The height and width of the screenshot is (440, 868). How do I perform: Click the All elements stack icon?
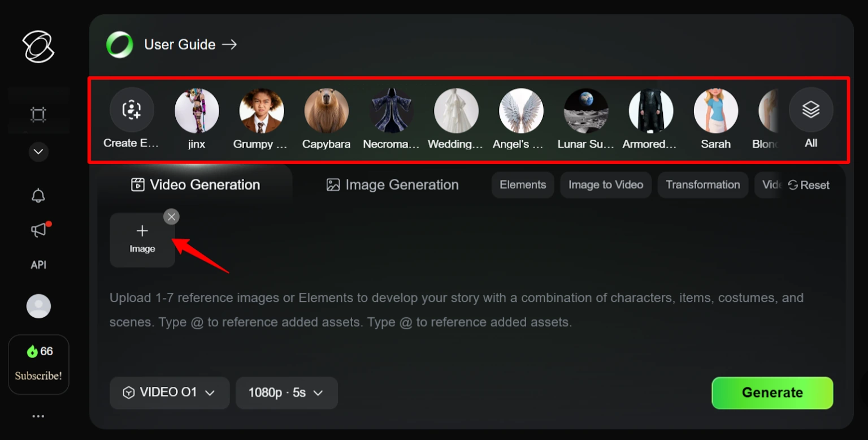[x=810, y=110]
